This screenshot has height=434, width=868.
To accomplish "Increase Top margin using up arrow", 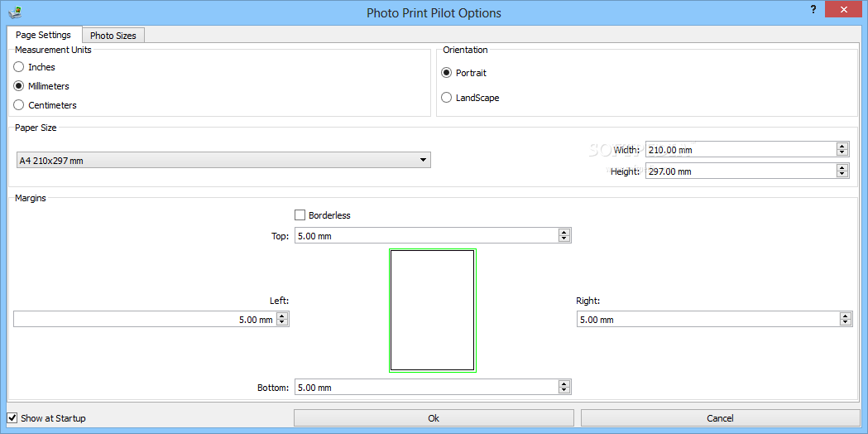I will point(564,233).
